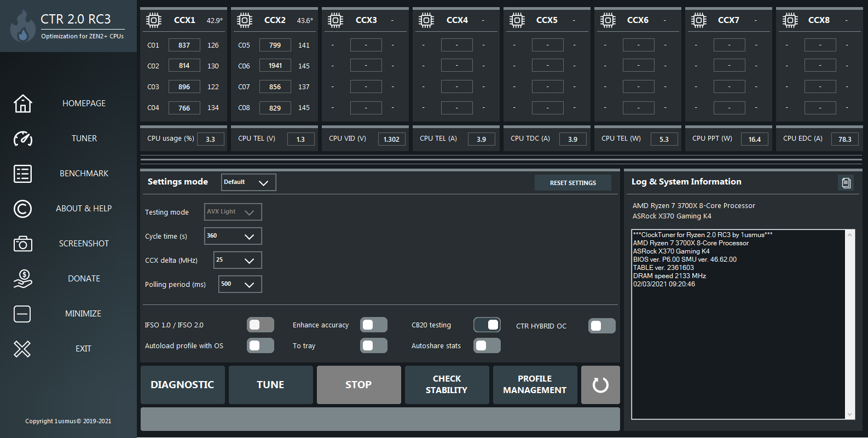
Task: Click the CCX6 chip icon
Action: [608, 20]
